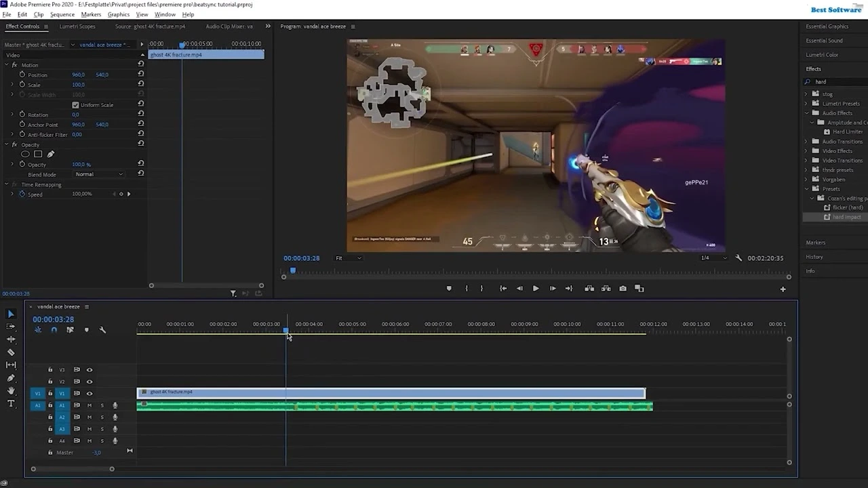This screenshot has height=488, width=868.
Task: Go to Out point in Program monitor
Action: coord(569,288)
